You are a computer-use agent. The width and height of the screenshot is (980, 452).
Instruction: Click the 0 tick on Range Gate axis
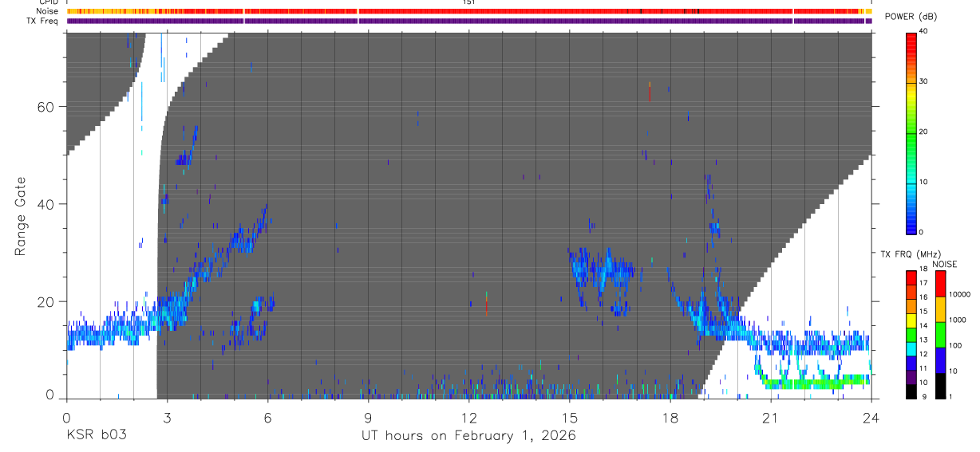pyautogui.click(x=49, y=395)
